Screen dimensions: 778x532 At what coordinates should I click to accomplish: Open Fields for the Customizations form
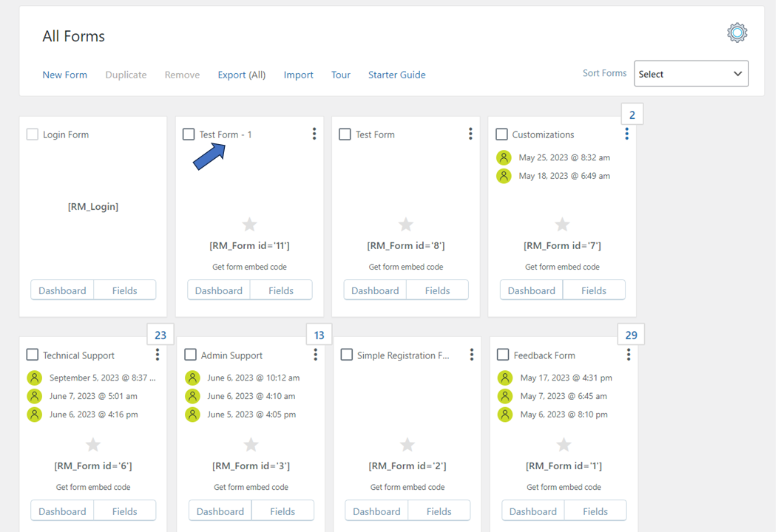[594, 290]
